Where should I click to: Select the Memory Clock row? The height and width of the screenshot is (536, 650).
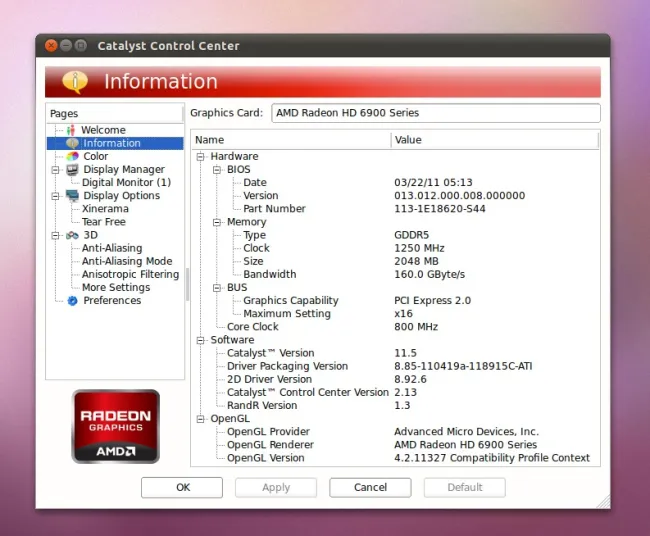coord(395,248)
